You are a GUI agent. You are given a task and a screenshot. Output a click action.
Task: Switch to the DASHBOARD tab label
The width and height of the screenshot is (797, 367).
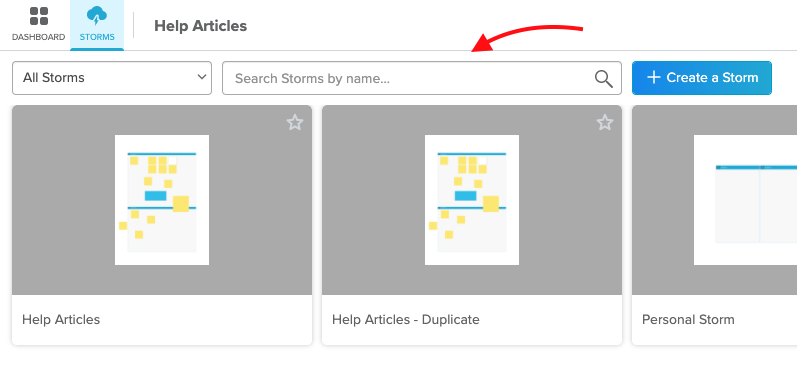[x=39, y=37]
